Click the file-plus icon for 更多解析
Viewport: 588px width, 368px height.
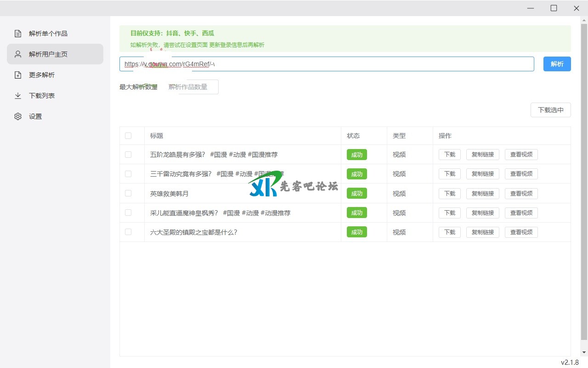18,75
